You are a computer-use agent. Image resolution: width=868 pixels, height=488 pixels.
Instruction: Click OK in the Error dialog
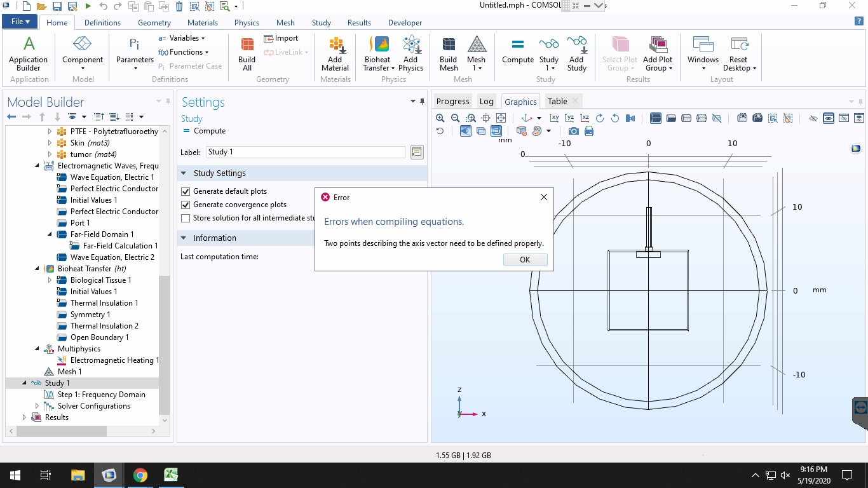(x=525, y=259)
